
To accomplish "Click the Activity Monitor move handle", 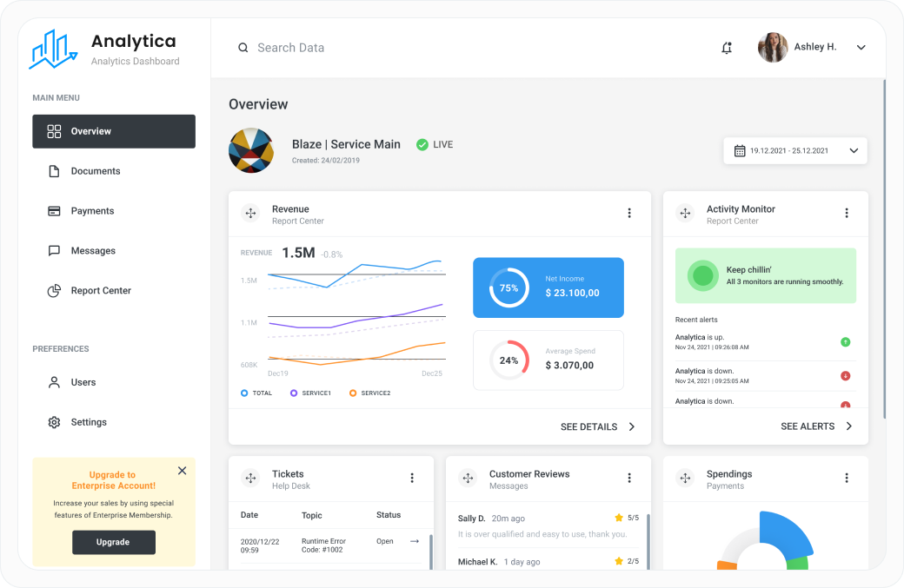I will (x=686, y=213).
